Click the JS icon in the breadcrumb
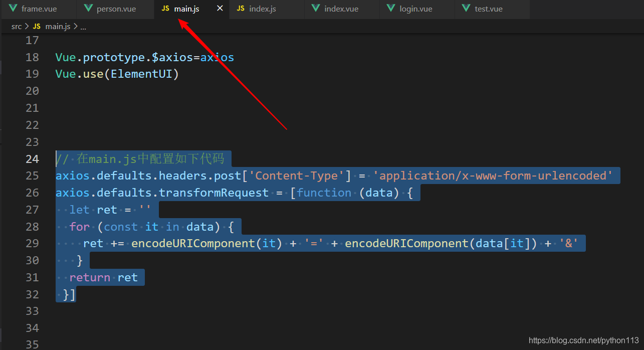The image size is (644, 350). point(37,26)
